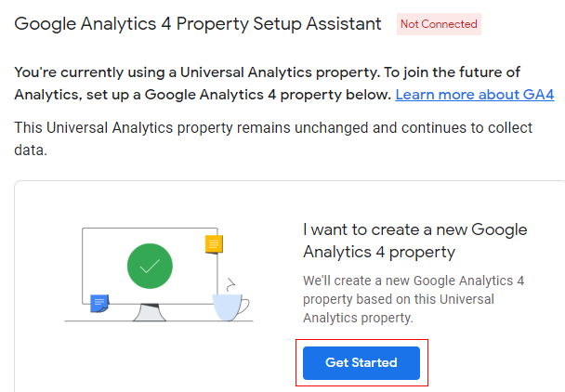Click the word 'Analytics' in bold intro text

click(x=48, y=95)
